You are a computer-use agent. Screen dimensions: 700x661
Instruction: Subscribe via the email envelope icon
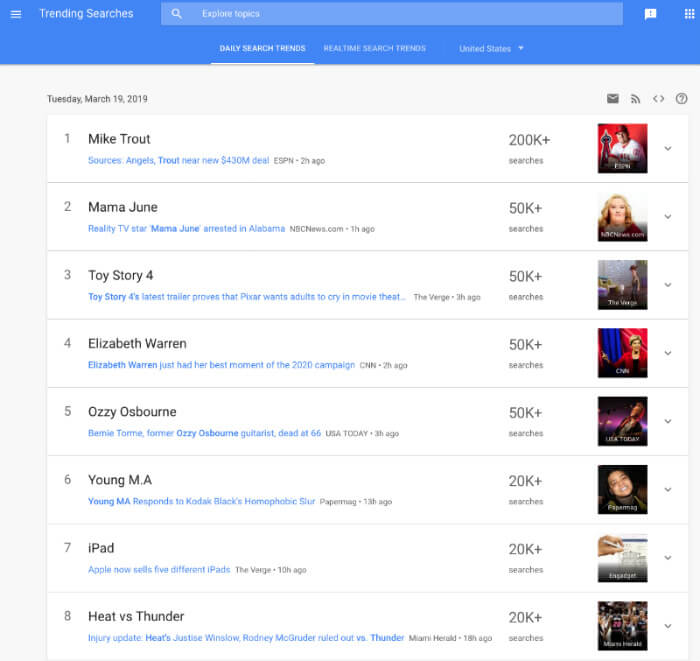click(612, 99)
